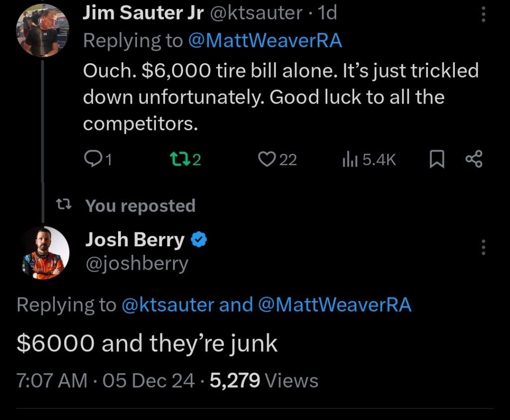510x420 pixels.
Task: Open more options for Josh Berry's tweet
Action: (482, 247)
